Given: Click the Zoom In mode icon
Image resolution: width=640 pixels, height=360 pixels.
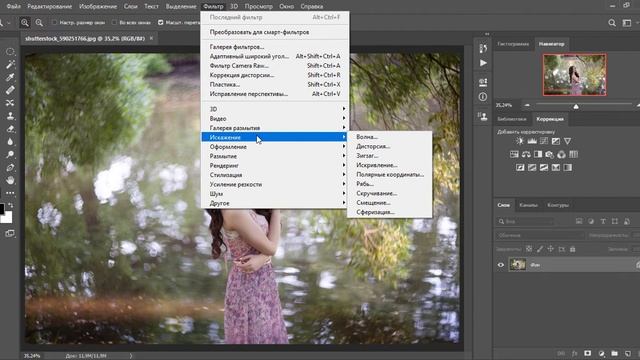Looking at the screenshot, I should (25, 22).
